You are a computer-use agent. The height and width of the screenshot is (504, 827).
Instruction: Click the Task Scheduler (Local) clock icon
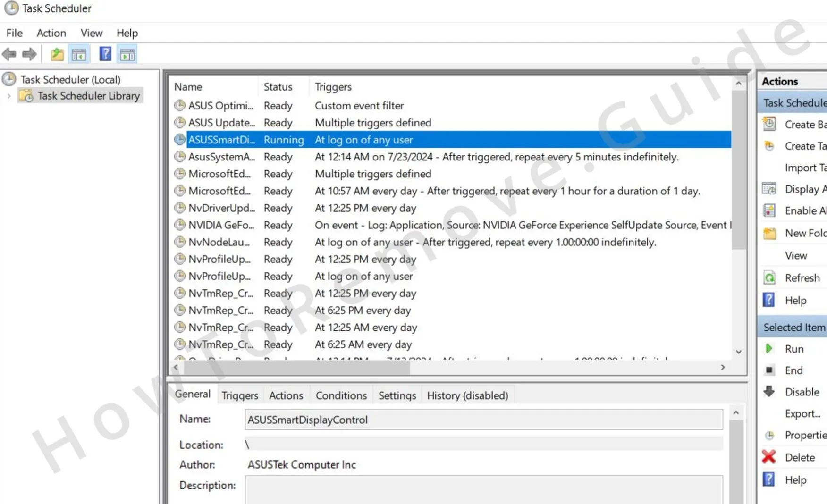(9, 79)
